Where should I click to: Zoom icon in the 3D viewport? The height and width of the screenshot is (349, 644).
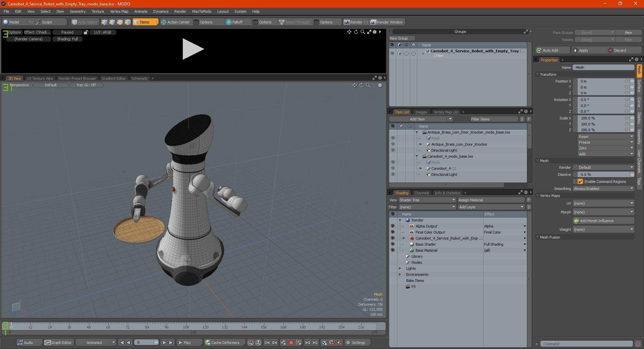(368, 85)
